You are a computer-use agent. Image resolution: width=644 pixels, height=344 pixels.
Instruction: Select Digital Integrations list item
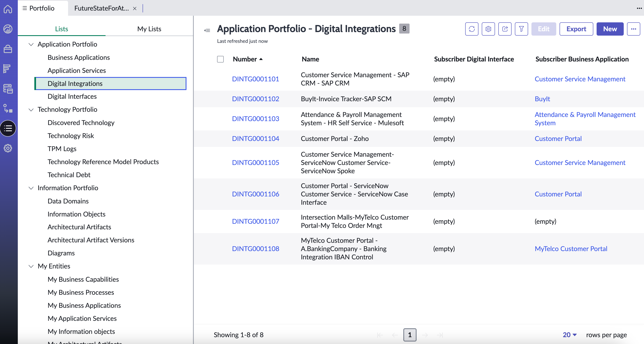[110, 83]
